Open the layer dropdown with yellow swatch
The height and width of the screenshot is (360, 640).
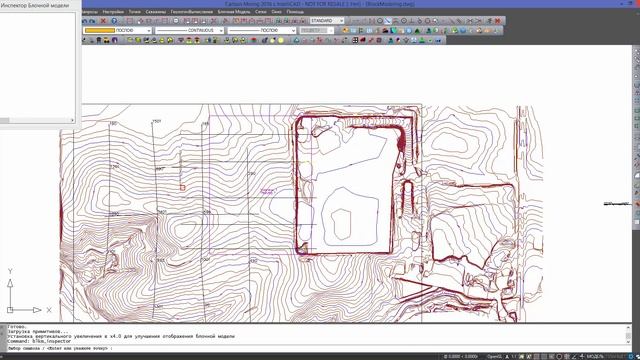pos(118,31)
